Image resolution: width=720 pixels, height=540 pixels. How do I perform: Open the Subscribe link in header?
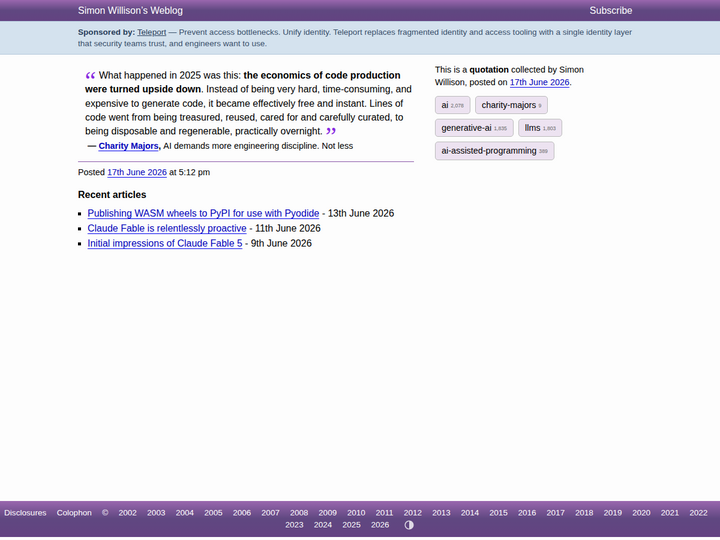611,10
